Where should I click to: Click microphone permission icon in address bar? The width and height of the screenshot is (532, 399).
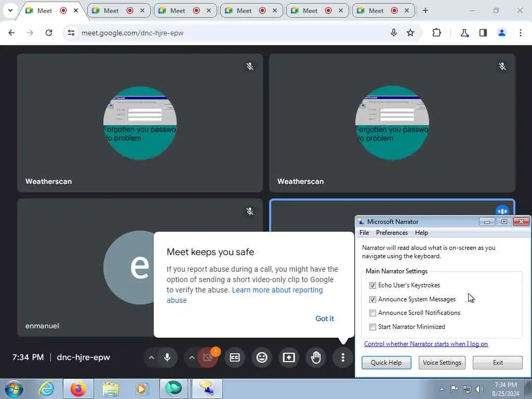pyautogui.click(x=394, y=33)
